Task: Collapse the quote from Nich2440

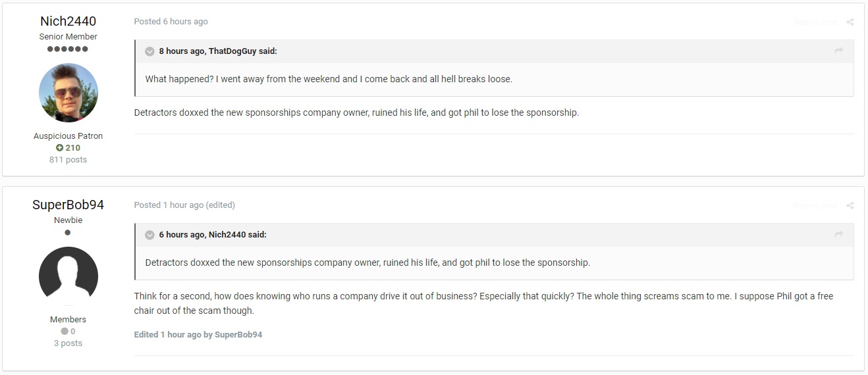Action: [149, 235]
